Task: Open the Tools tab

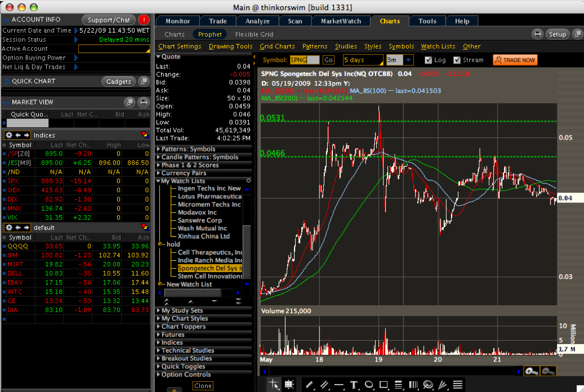Action: (427, 21)
